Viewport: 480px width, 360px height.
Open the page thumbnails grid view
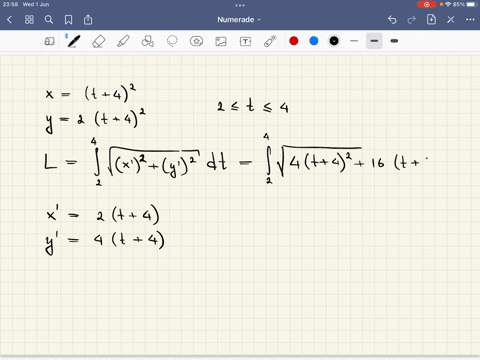point(29,20)
